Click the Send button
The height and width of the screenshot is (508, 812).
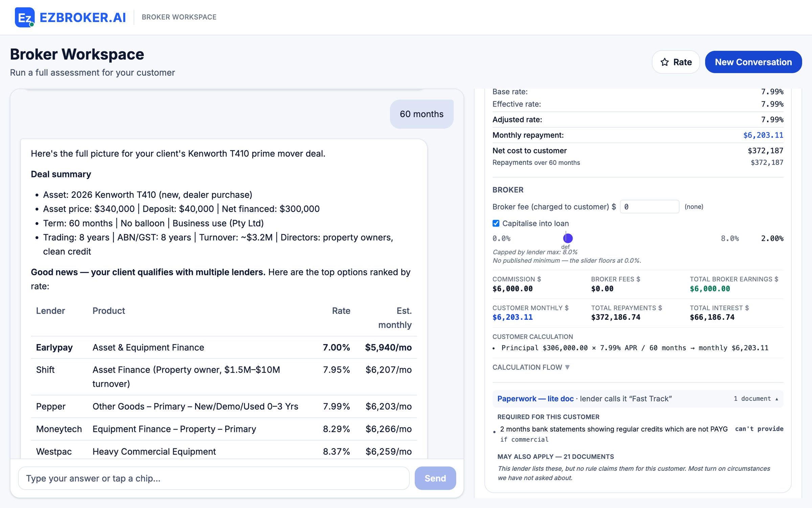(x=435, y=478)
